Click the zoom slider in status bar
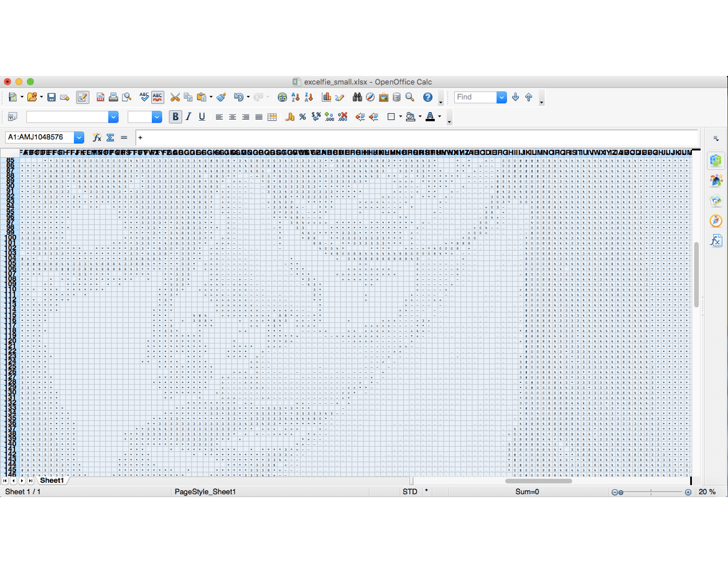 tap(651, 492)
